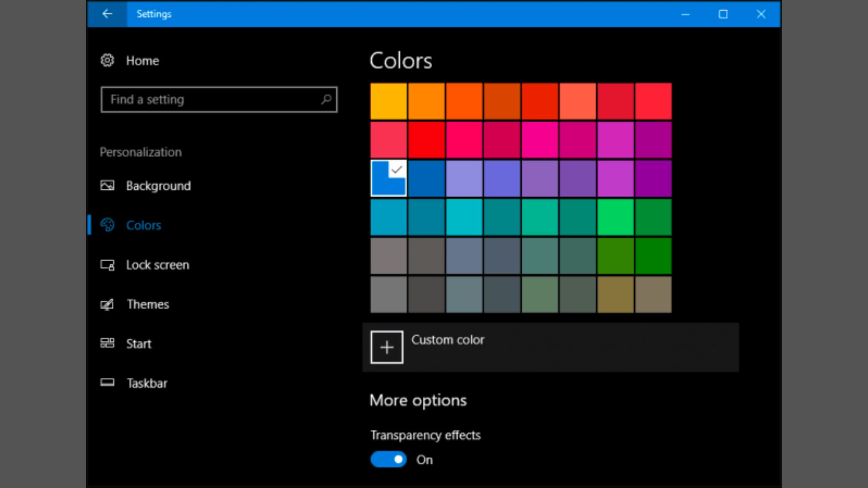
Task: Click the Themes icon in the sidebar
Action: 108,305
